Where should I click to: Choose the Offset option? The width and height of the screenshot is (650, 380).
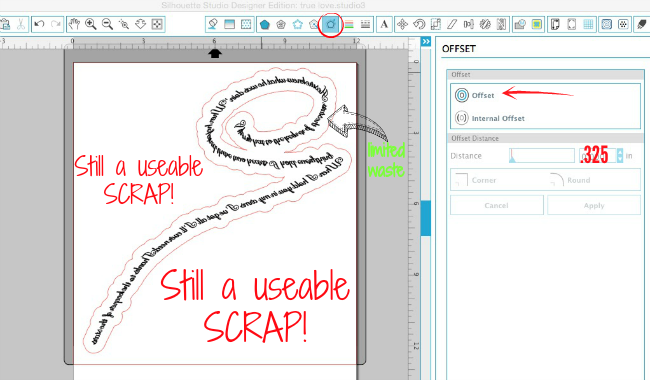(475, 95)
